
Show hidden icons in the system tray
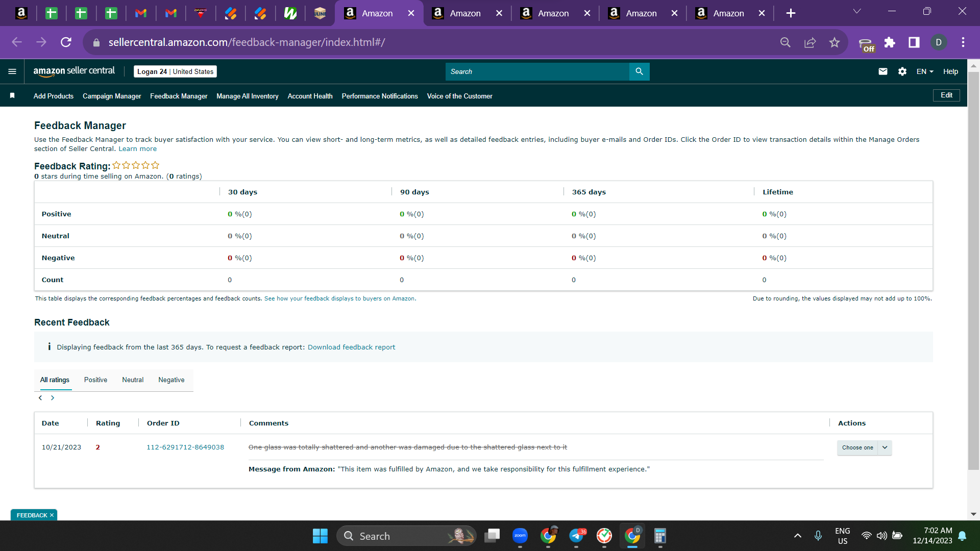798,536
